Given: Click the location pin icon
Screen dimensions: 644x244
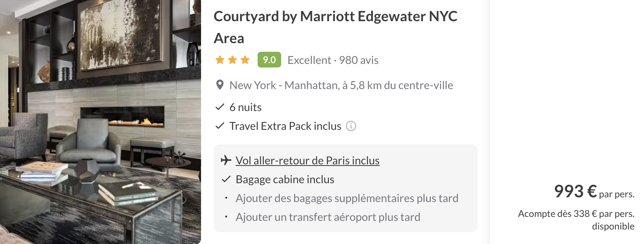Looking at the screenshot, I should coord(220,85).
